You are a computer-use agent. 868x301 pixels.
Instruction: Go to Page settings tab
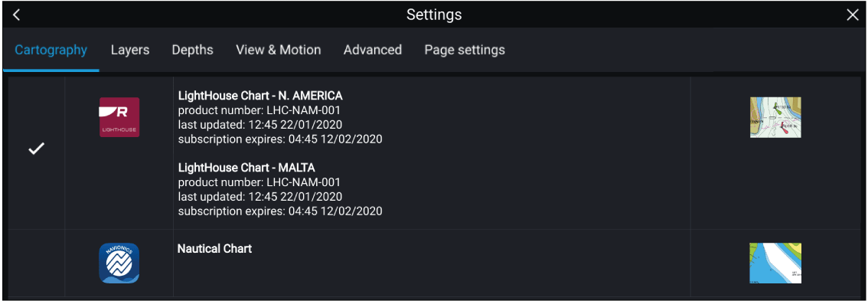[465, 50]
